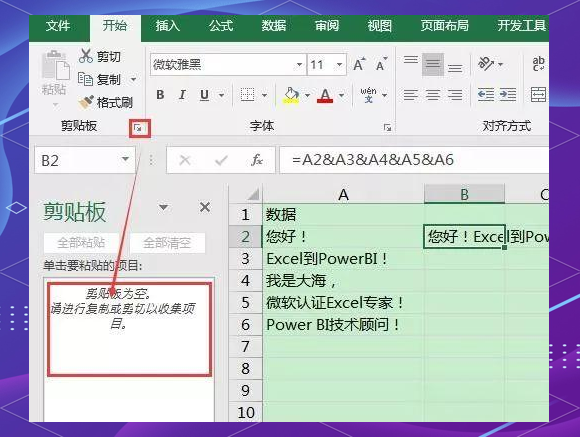Apply yellow fill color bucket
The height and width of the screenshot is (437, 580).
pyautogui.click(x=291, y=95)
